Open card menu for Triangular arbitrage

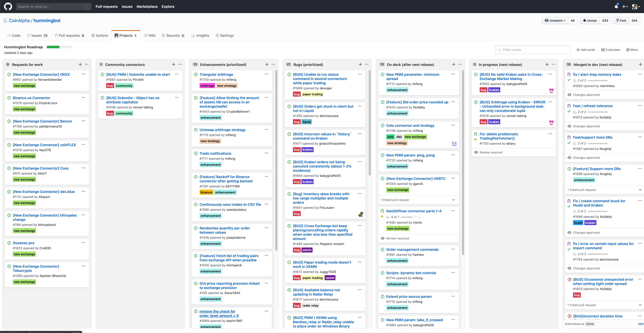[267, 74]
